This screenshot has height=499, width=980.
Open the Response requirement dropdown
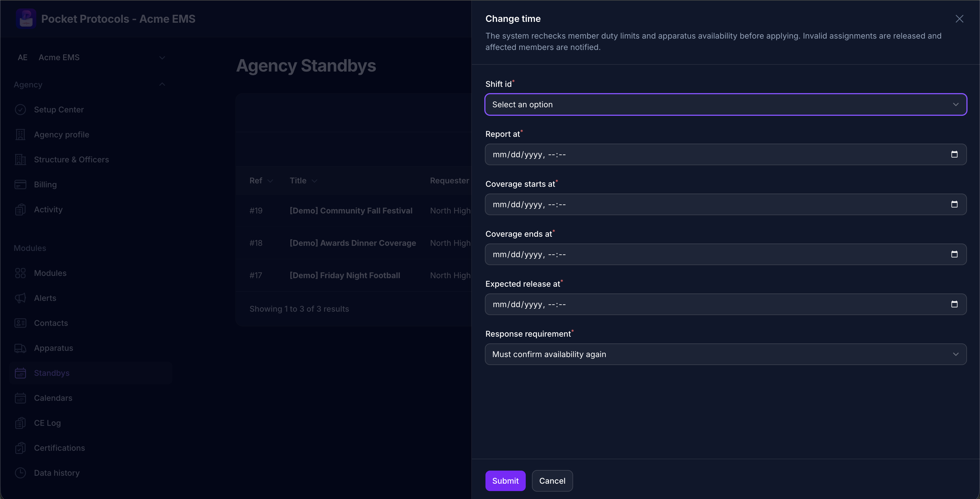click(x=725, y=354)
